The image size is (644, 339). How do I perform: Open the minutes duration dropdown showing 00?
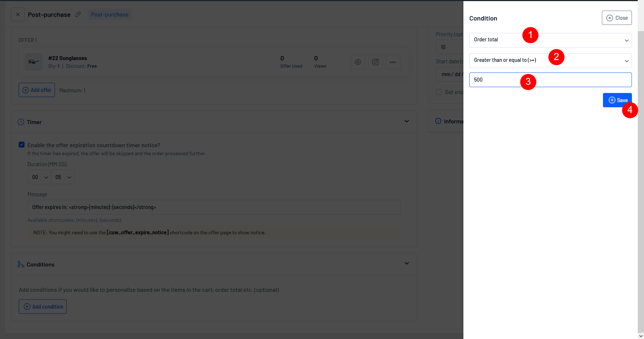(40, 177)
